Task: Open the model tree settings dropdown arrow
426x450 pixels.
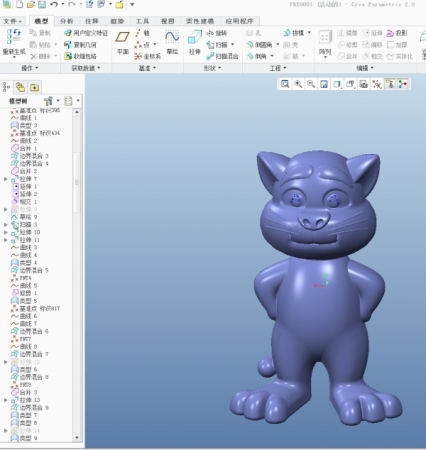Action: [x=58, y=100]
